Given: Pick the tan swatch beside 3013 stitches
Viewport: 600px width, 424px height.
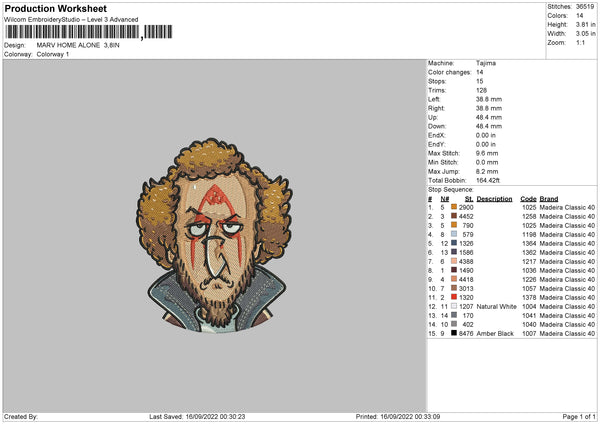Looking at the screenshot, I should click(454, 288).
